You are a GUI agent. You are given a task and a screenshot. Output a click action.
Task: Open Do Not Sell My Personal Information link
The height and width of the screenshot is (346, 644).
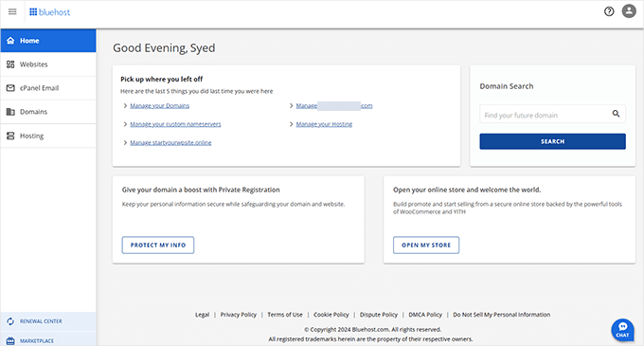tap(502, 315)
